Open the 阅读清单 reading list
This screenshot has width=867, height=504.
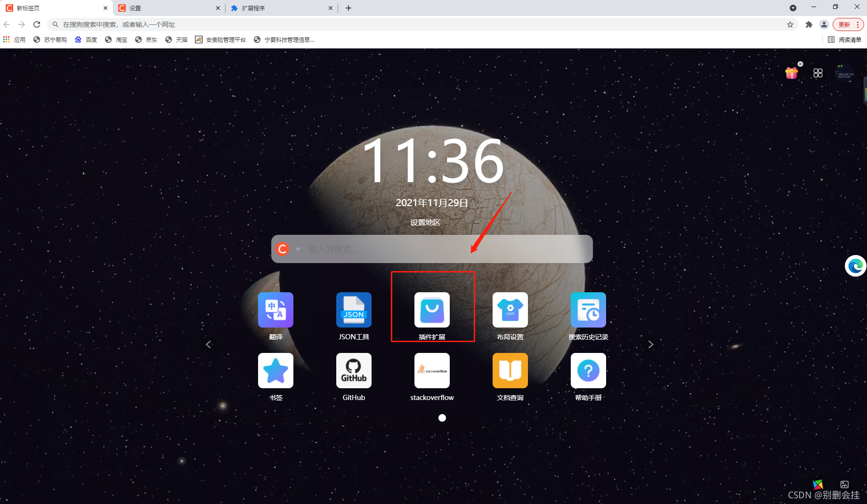845,40
